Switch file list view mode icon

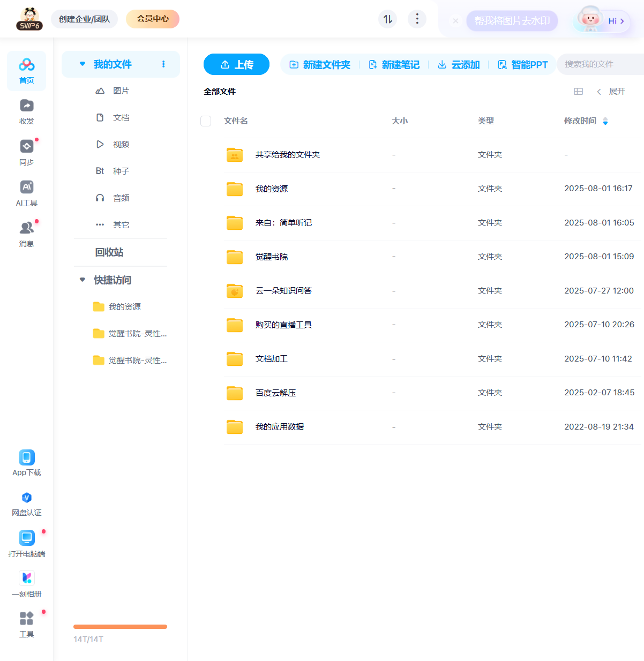[578, 92]
